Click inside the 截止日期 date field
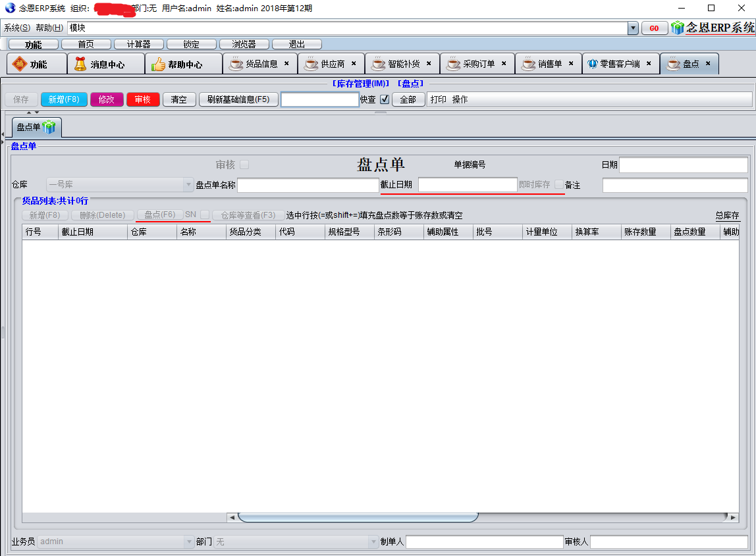This screenshot has height=556, width=756. (x=468, y=184)
